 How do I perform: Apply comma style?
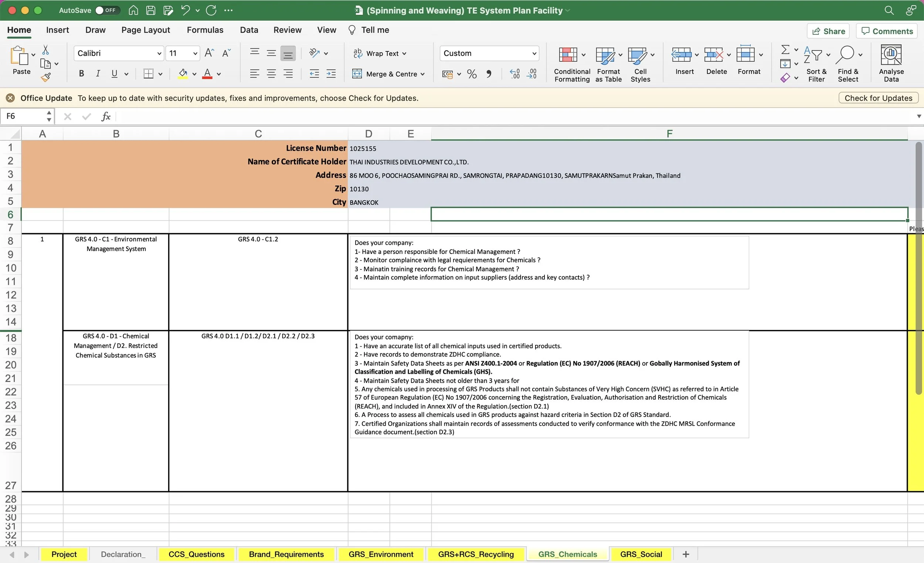(x=489, y=74)
